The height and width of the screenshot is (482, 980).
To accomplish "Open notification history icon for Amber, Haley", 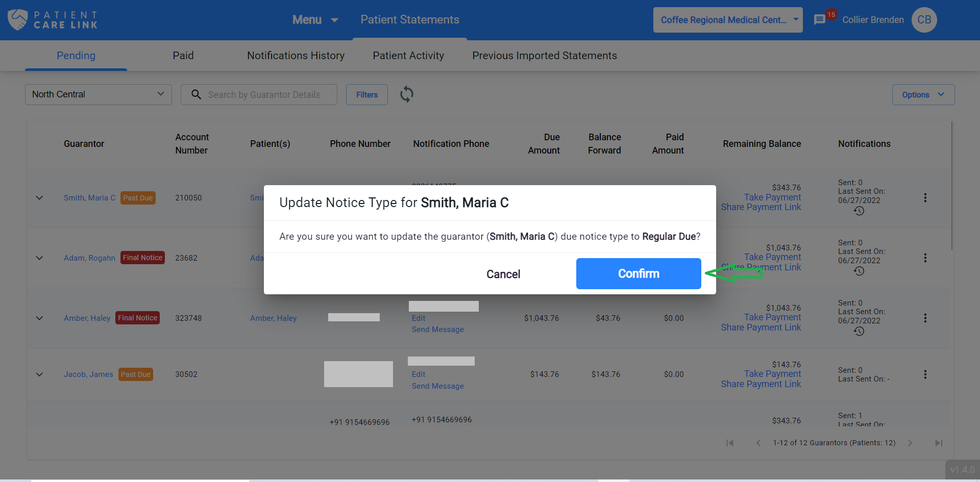I will [859, 331].
